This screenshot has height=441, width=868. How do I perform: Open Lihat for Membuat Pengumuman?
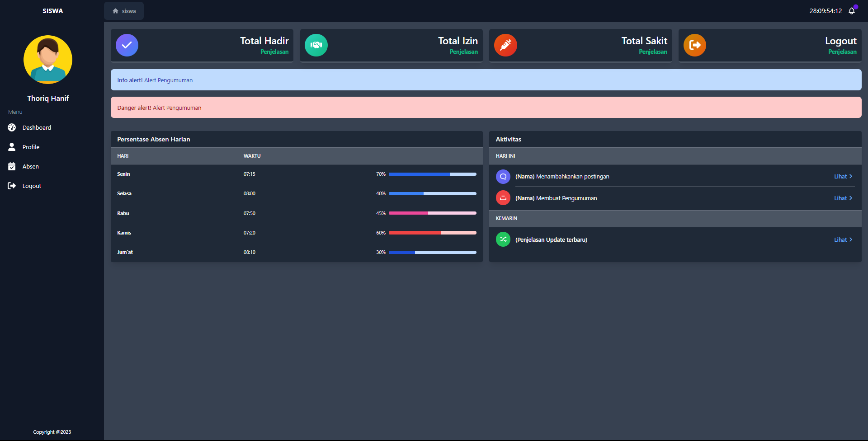point(843,198)
